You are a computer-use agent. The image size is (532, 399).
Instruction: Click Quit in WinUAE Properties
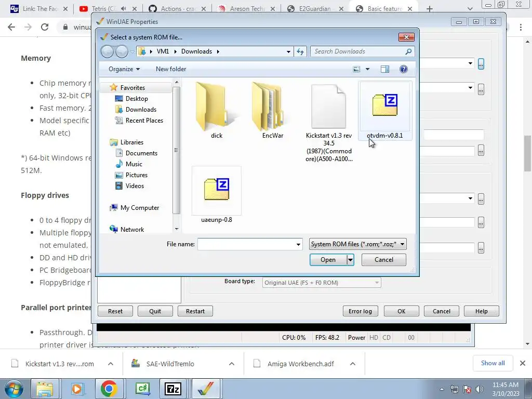point(155,311)
